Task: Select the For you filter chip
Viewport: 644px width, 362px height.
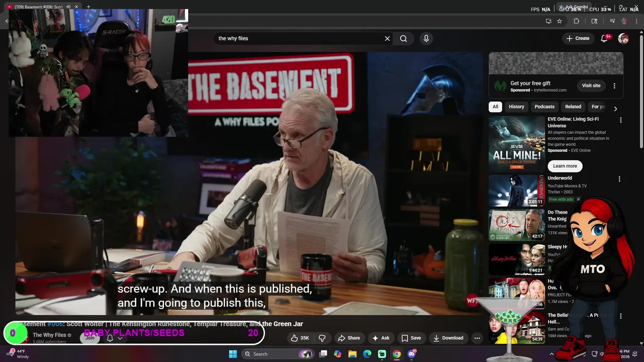Action: [598, 107]
